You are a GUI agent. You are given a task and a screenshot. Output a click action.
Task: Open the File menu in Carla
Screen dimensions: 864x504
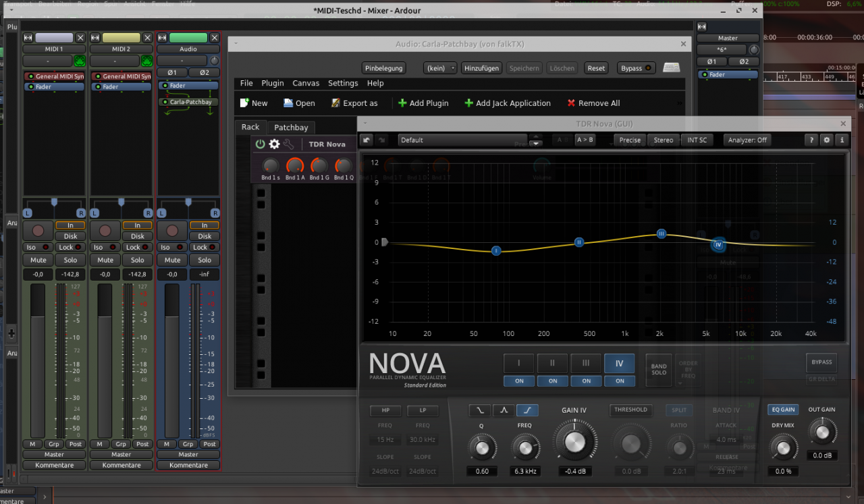(x=246, y=83)
